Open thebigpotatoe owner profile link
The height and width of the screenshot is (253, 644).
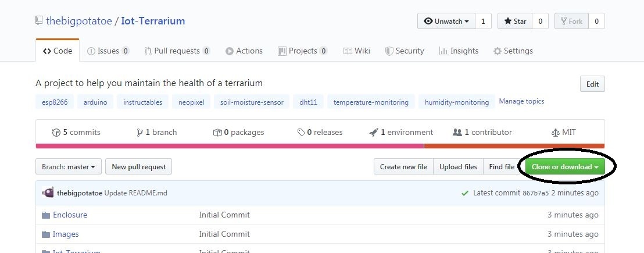click(79, 21)
